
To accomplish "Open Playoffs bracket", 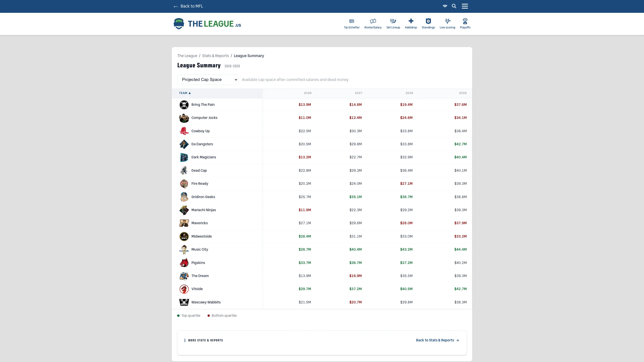I will tap(465, 24).
